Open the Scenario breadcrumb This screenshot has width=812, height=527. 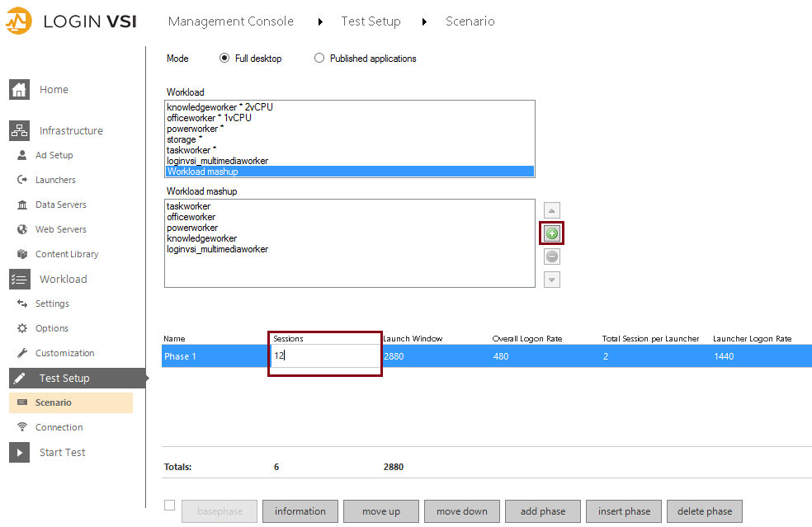coord(470,21)
